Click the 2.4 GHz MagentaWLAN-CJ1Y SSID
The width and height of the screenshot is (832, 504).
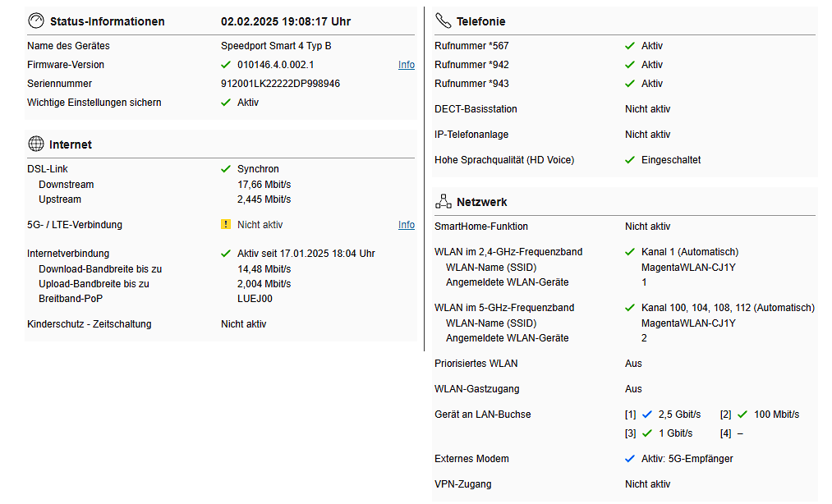pyautogui.click(x=688, y=267)
